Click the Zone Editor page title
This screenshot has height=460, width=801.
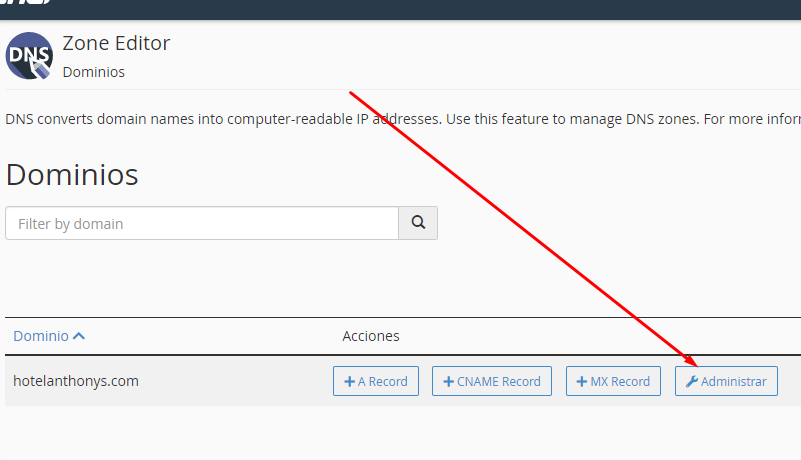point(116,43)
